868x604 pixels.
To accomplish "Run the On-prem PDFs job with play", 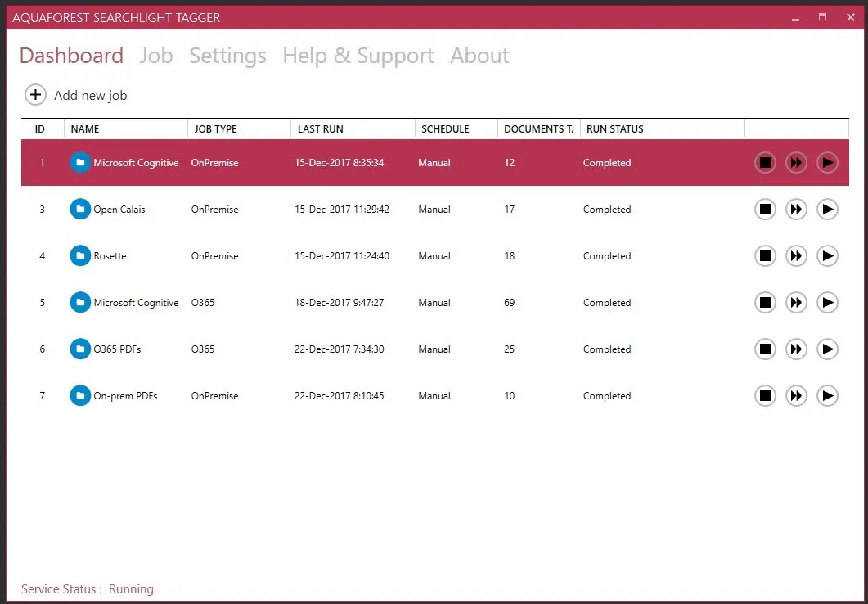I will click(827, 396).
